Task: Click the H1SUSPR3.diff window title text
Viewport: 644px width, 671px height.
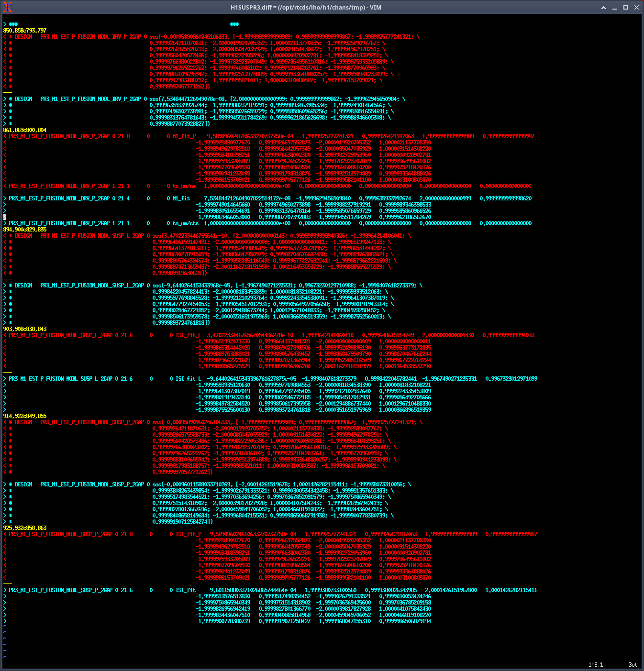Action: pyautogui.click(x=306, y=8)
